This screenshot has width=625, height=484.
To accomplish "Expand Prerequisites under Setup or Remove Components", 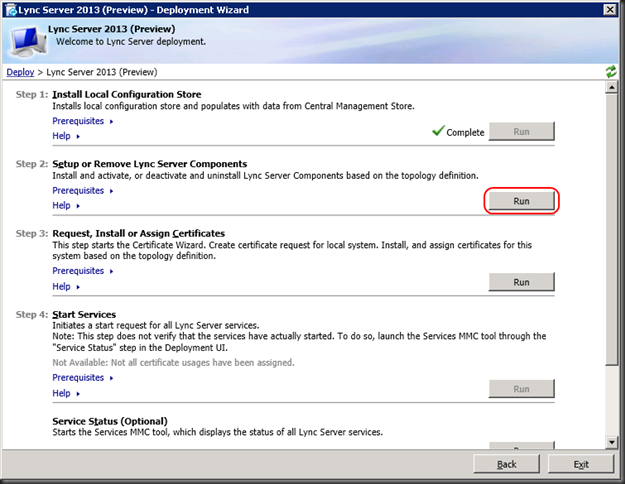I will click(x=83, y=191).
